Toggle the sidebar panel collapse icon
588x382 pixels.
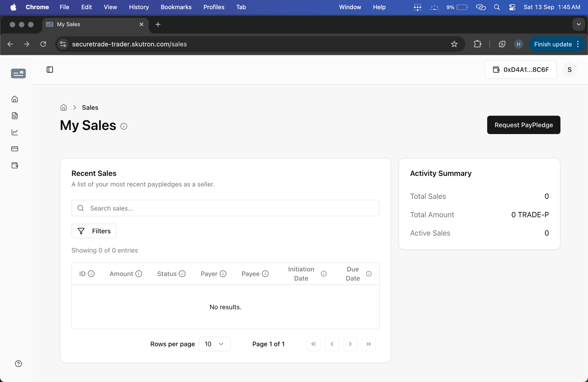(50, 69)
